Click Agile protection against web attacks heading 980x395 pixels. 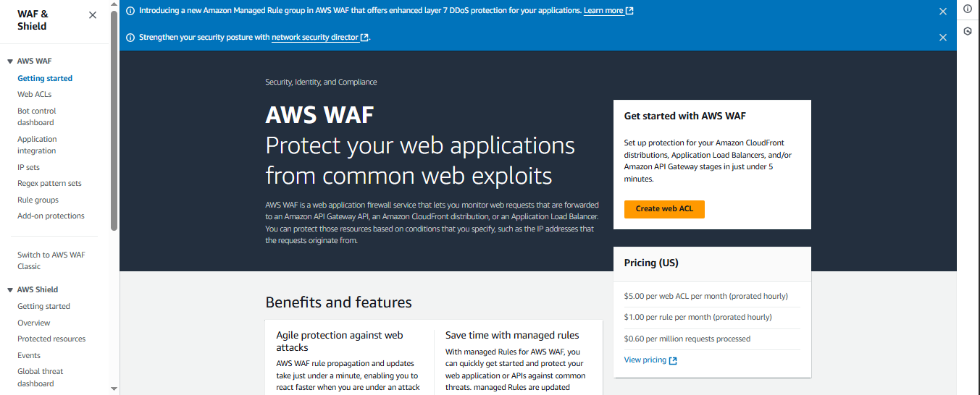tap(340, 341)
